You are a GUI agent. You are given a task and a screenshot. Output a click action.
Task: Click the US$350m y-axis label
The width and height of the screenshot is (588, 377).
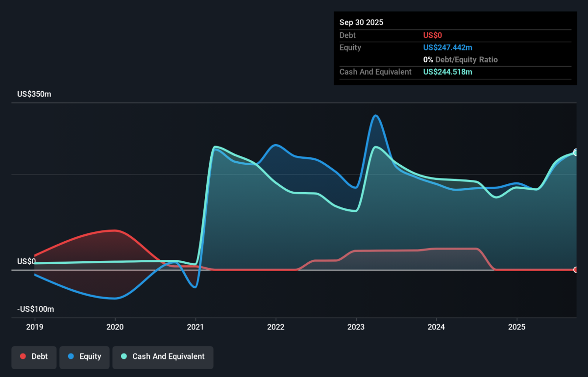(34, 94)
